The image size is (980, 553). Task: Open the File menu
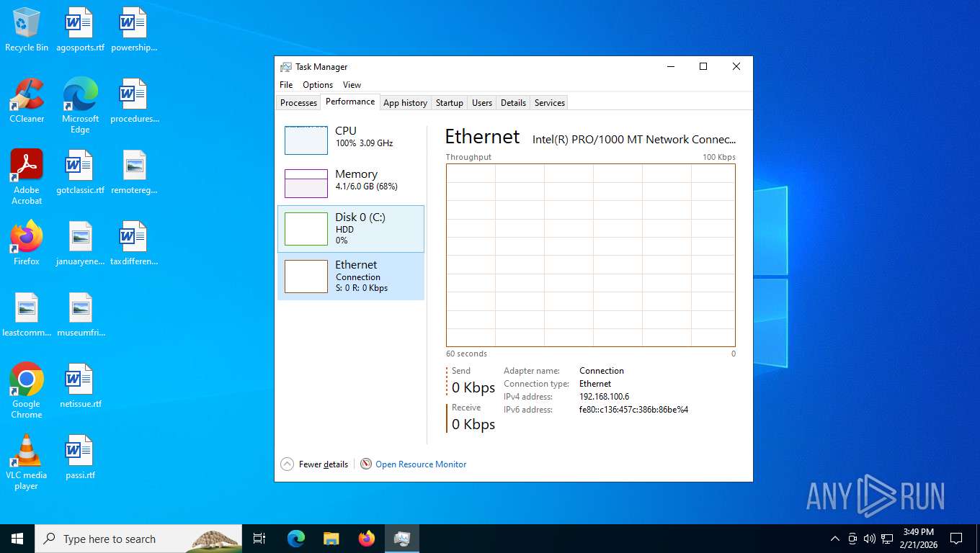click(x=286, y=85)
